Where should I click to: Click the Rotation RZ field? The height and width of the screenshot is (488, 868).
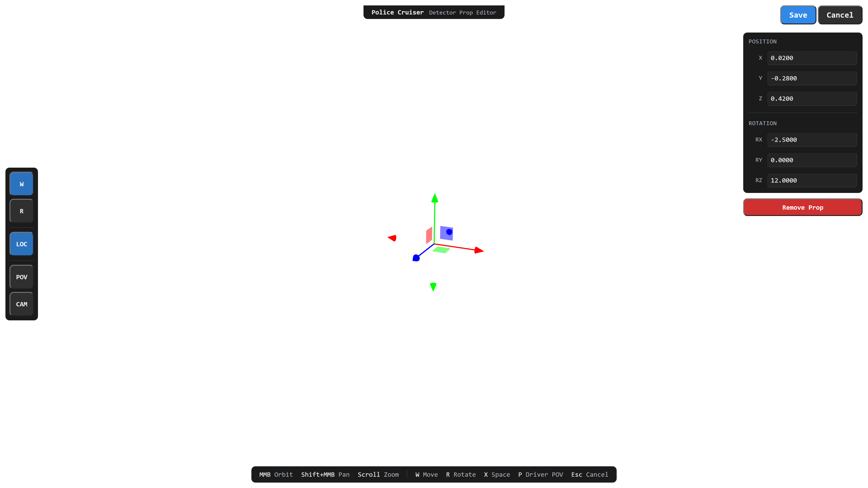[812, 180]
